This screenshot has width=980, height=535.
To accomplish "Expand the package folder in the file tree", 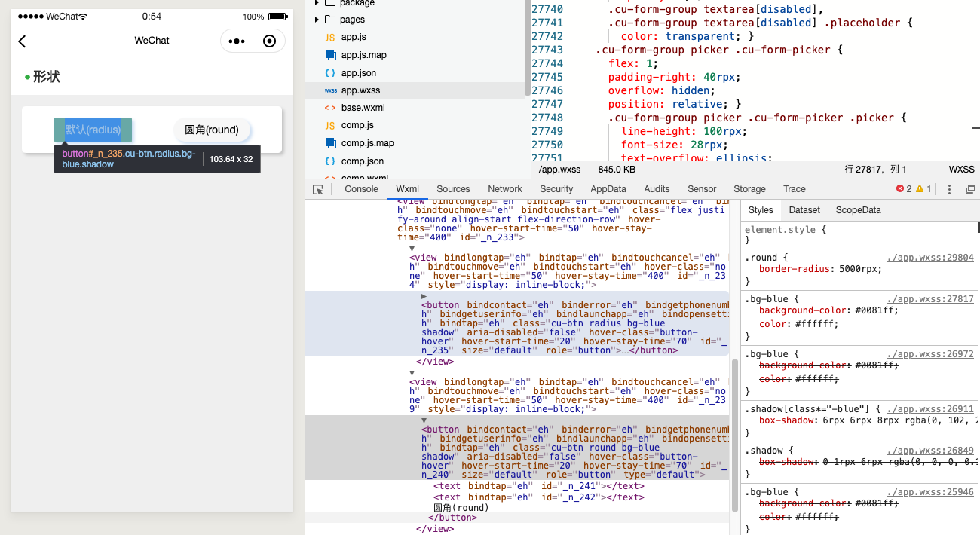I will pyautogui.click(x=317, y=3).
